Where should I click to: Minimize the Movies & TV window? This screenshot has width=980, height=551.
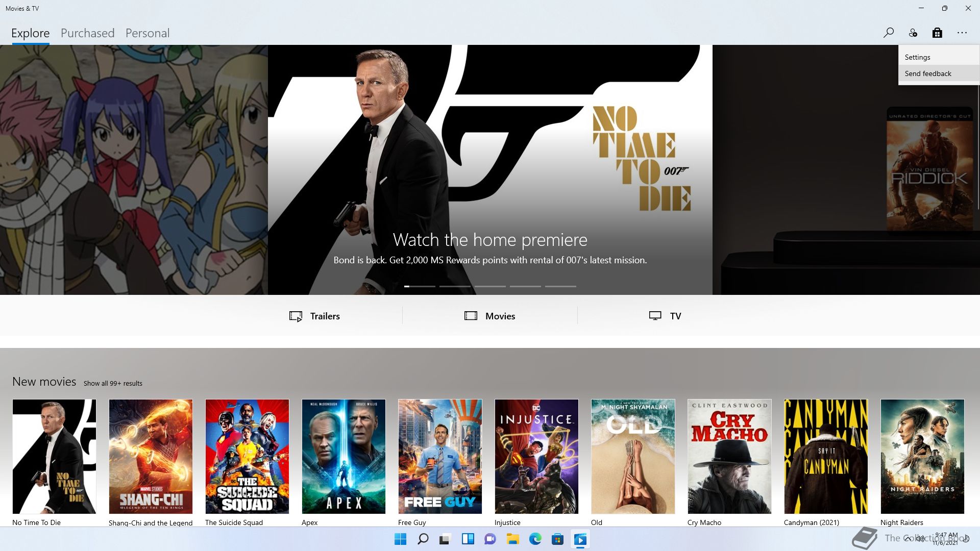click(x=921, y=8)
